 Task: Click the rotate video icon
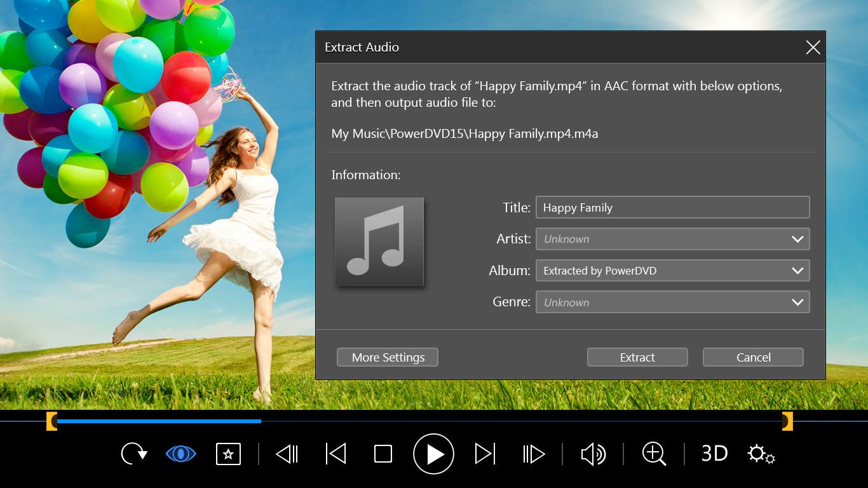(x=133, y=454)
